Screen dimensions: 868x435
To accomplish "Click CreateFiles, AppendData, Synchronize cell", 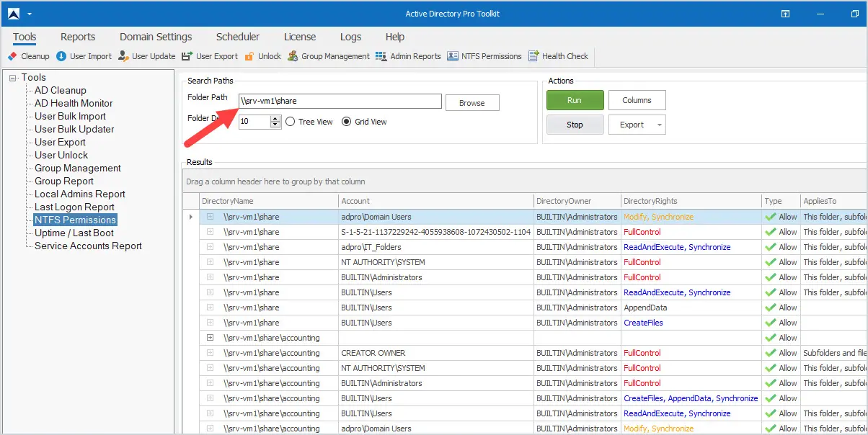I will pos(691,398).
